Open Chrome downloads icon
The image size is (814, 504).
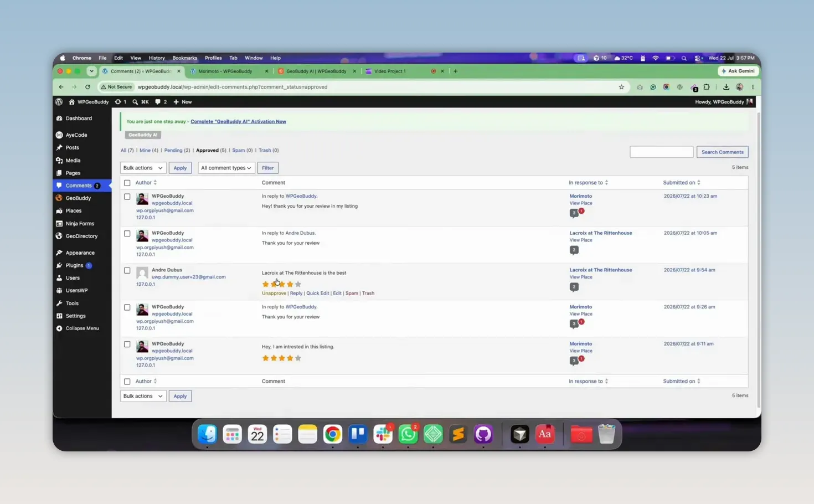pos(726,87)
